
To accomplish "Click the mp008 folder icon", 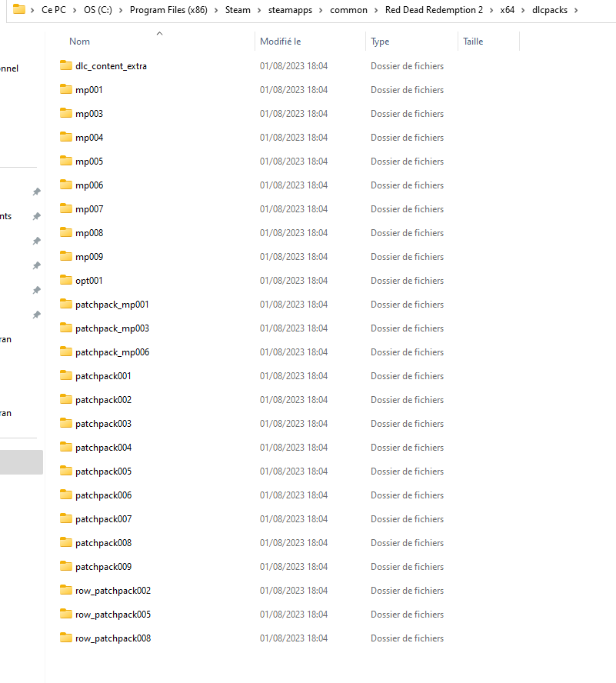I will (x=66, y=232).
